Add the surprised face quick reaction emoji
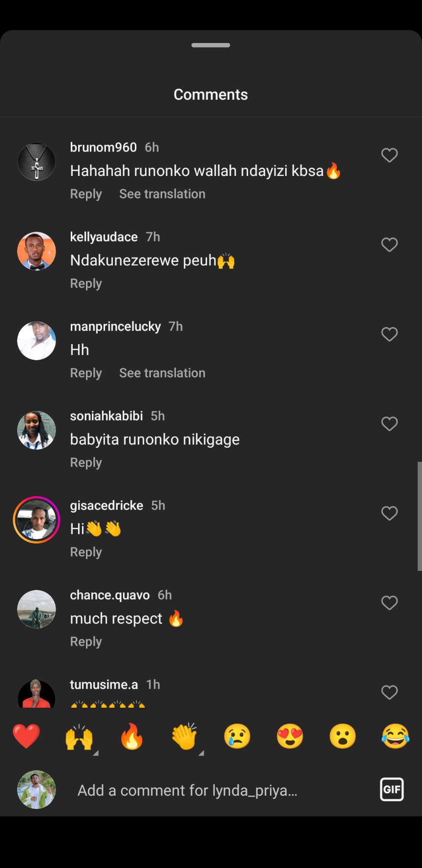 [343, 737]
